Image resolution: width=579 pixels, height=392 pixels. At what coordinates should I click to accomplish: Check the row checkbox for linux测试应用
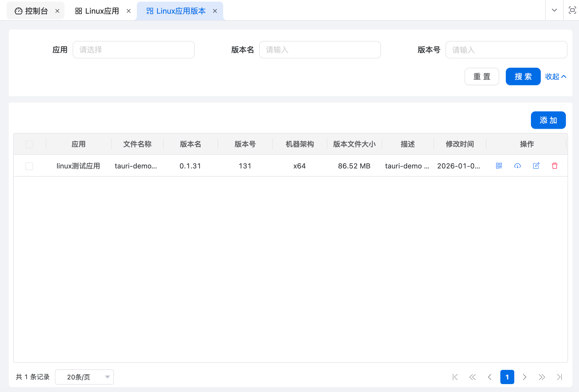29,166
